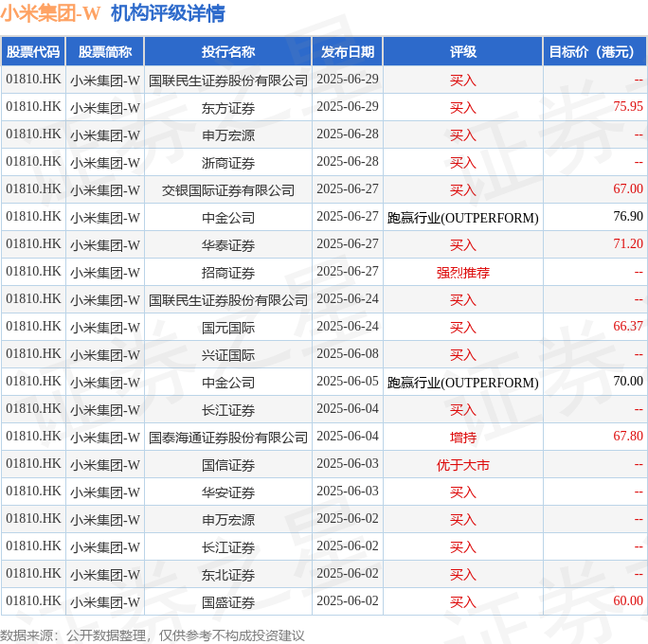
Task: Click the 买入 rating in 浙商证券 row
Action: point(463,163)
